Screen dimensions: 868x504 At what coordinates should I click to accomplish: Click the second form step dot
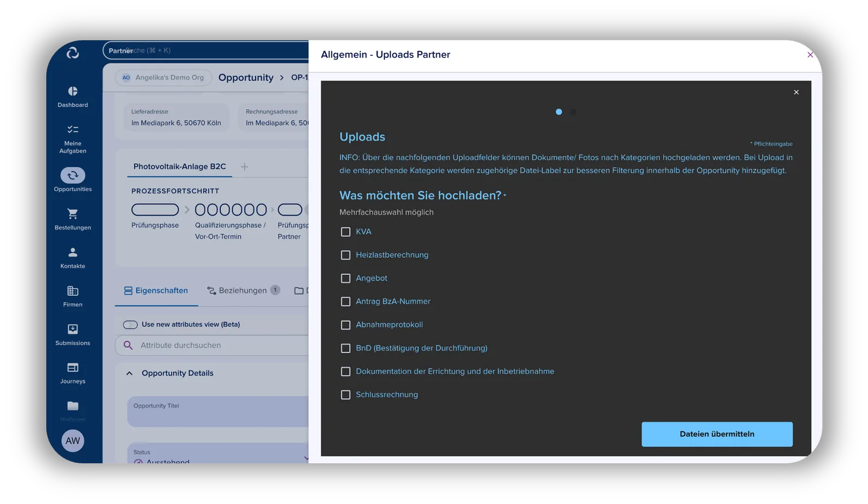point(573,112)
